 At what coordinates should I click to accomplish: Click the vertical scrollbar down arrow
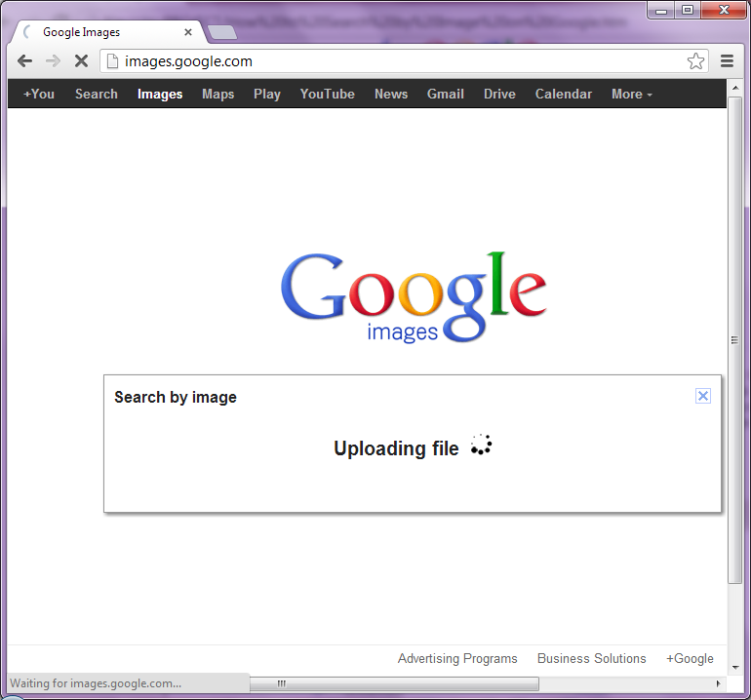click(x=734, y=668)
